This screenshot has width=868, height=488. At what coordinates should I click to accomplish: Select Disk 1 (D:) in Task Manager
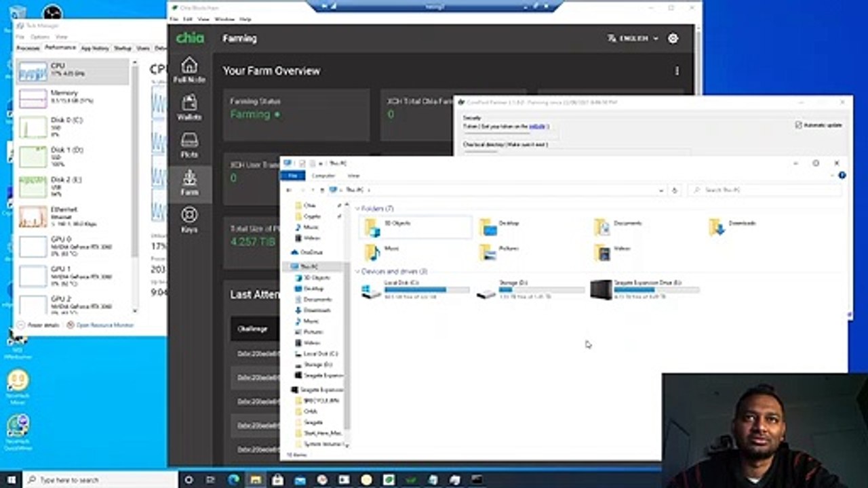73,157
